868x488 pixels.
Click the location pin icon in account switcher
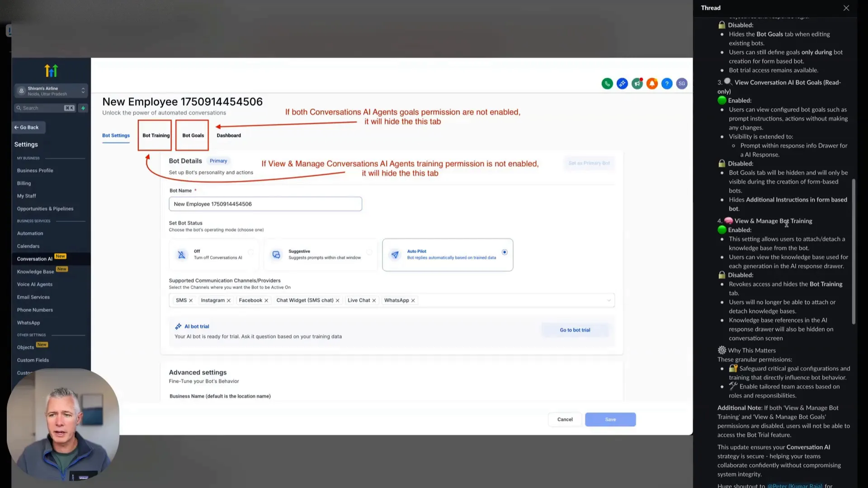coord(21,91)
